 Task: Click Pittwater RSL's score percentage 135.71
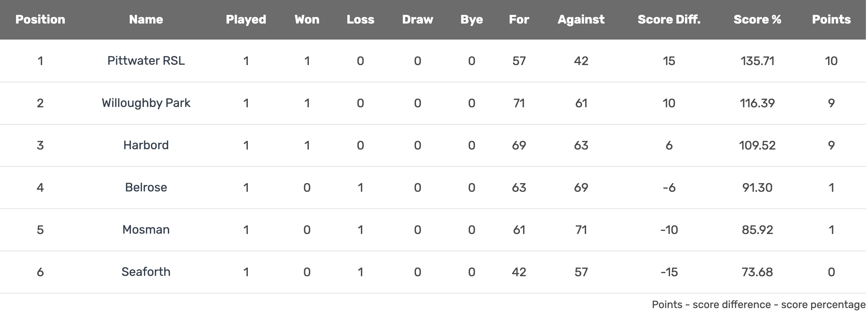click(757, 61)
